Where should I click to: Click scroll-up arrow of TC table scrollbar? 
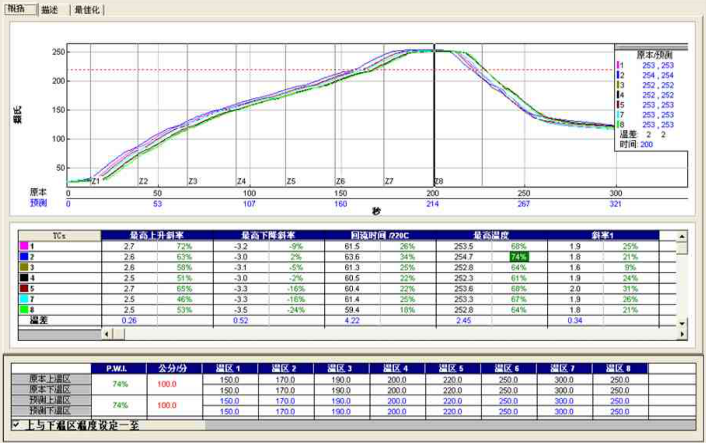click(x=681, y=238)
